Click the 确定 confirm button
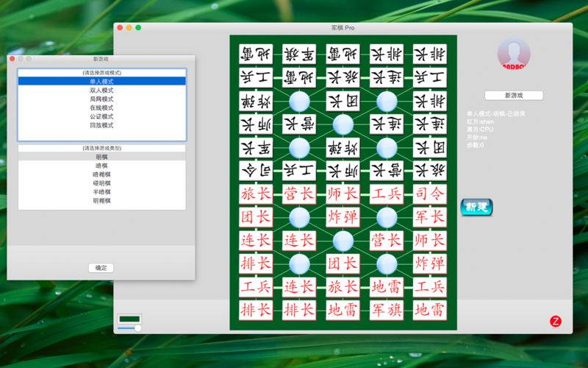The height and width of the screenshot is (368, 588). [x=101, y=268]
